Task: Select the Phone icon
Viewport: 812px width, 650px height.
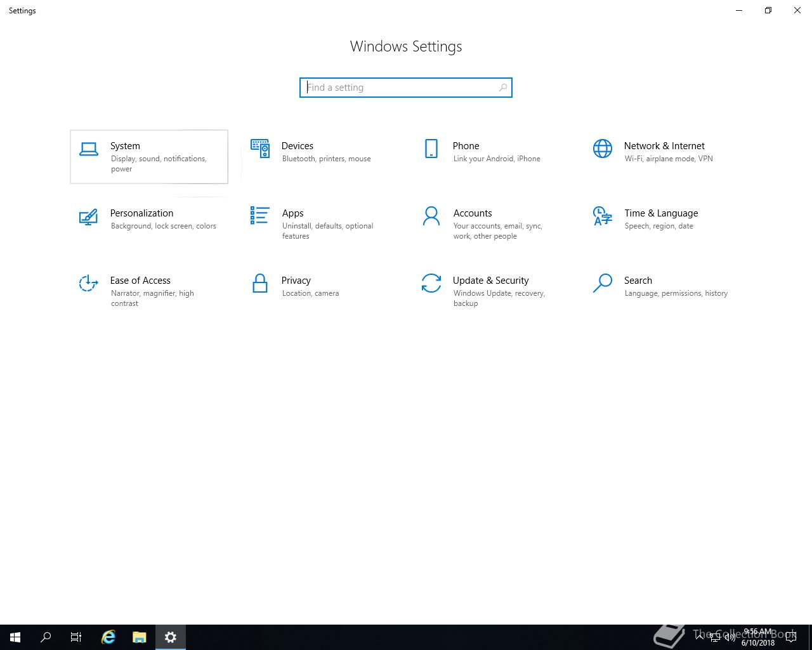Action: (x=431, y=149)
